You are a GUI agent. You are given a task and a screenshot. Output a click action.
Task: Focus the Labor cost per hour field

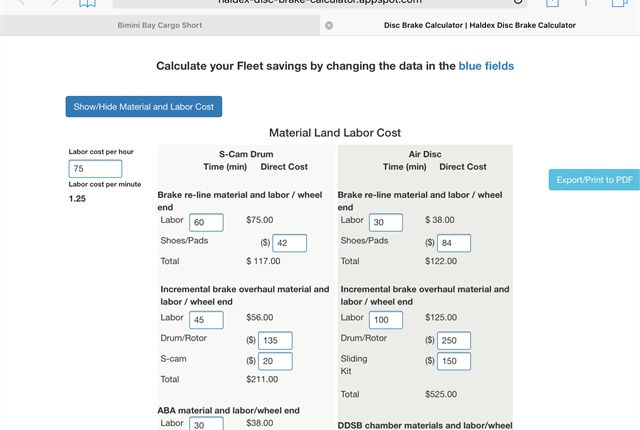point(95,168)
